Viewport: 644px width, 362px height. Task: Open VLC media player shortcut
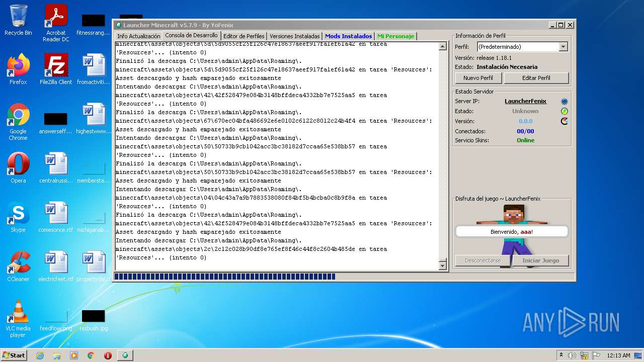18,319
